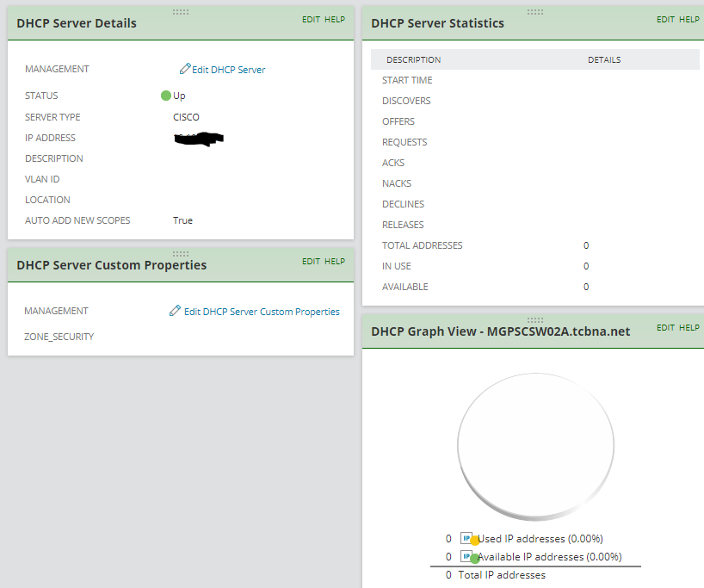
Task: Click the VLAN ID label
Action: click(42, 179)
